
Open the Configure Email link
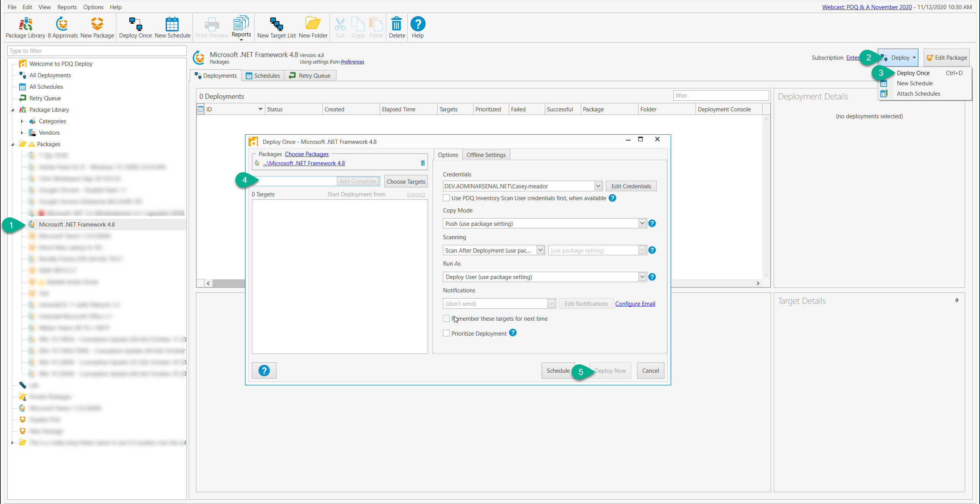[635, 304]
